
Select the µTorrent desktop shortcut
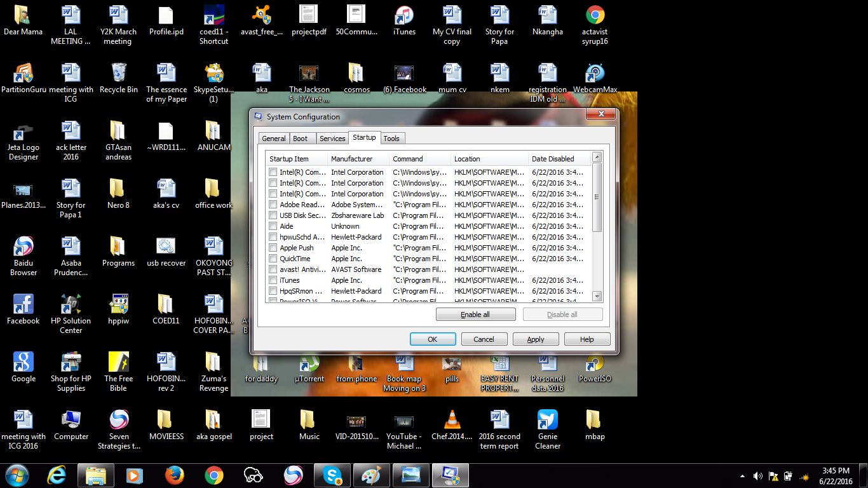(x=309, y=368)
